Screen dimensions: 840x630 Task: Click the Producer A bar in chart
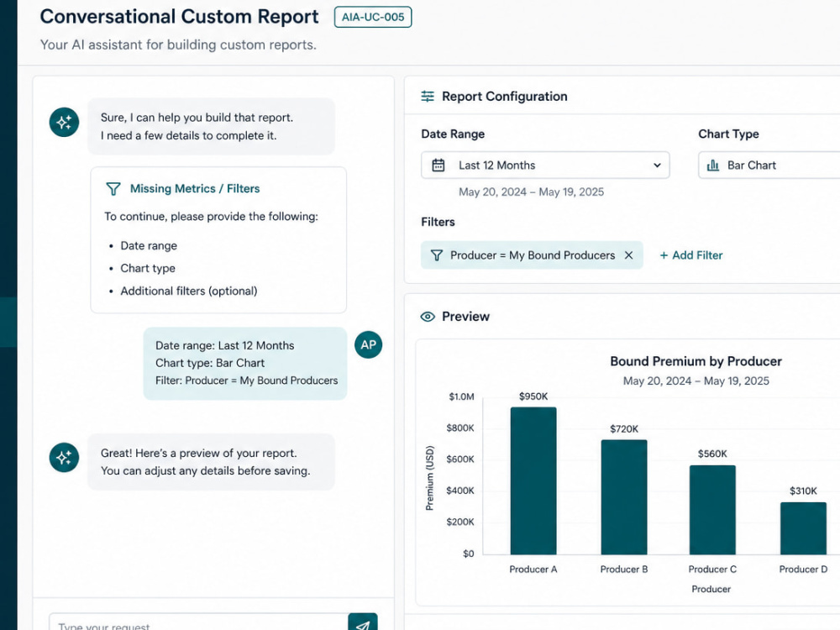point(533,480)
